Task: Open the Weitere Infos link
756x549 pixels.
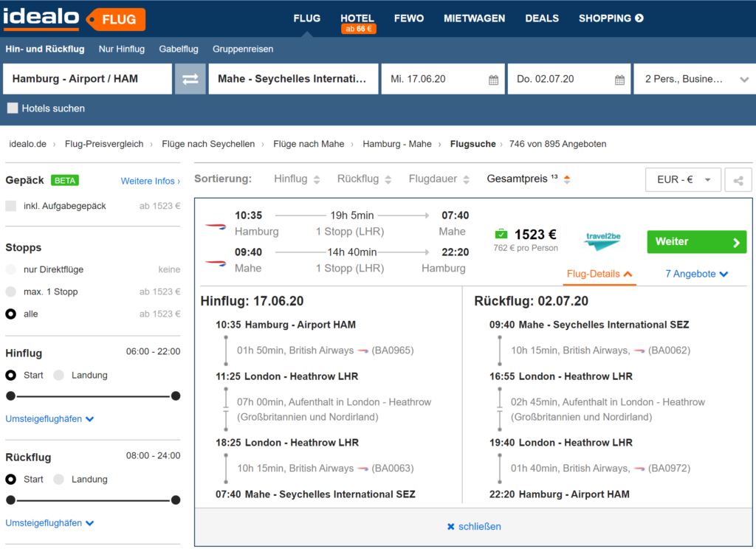Action: click(x=151, y=182)
